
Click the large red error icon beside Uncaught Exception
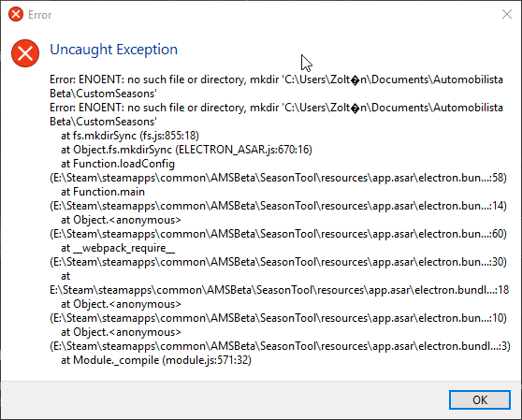(25, 53)
